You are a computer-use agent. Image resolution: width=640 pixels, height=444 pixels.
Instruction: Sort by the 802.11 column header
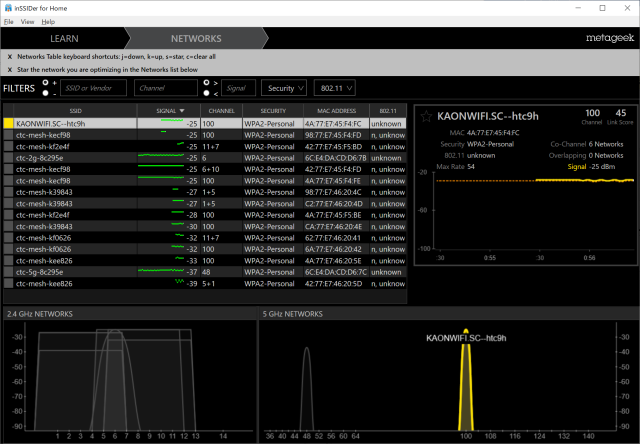coord(388,111)
